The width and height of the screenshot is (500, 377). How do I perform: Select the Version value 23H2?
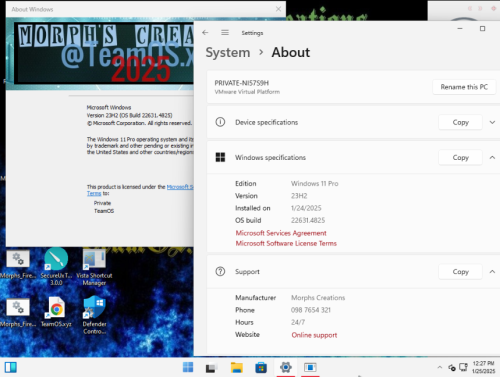click(x=299, y=196)
